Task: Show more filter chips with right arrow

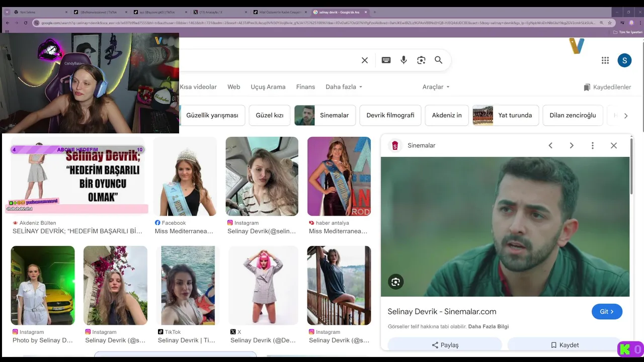Action: [x=626, y=116]
